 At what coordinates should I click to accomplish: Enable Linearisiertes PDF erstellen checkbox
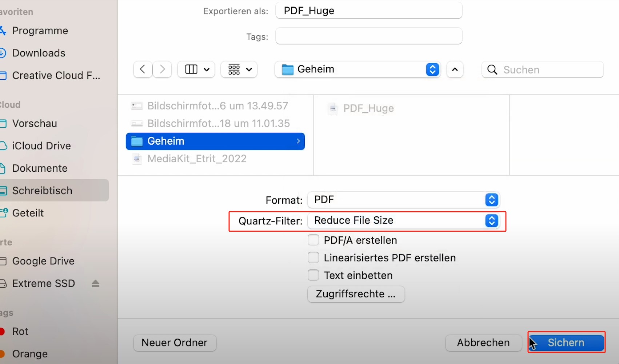(x=314, y=257)
